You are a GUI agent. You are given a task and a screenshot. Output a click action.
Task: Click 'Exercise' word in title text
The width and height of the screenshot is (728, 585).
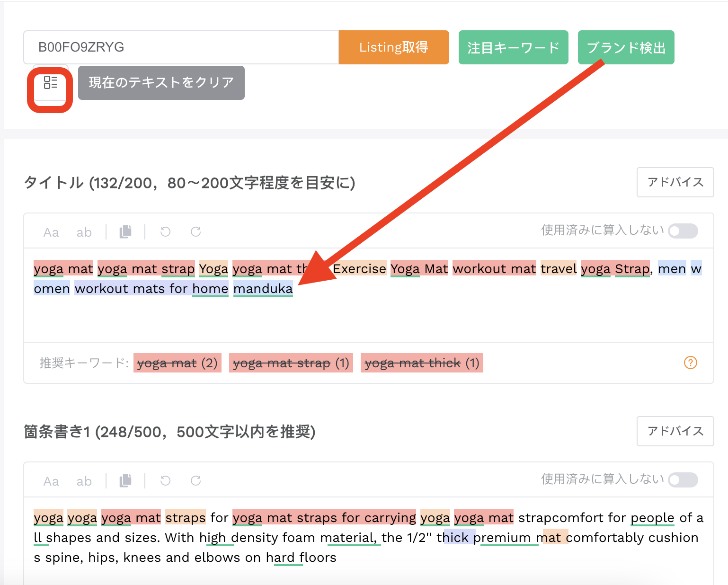[x=360, y=269]
